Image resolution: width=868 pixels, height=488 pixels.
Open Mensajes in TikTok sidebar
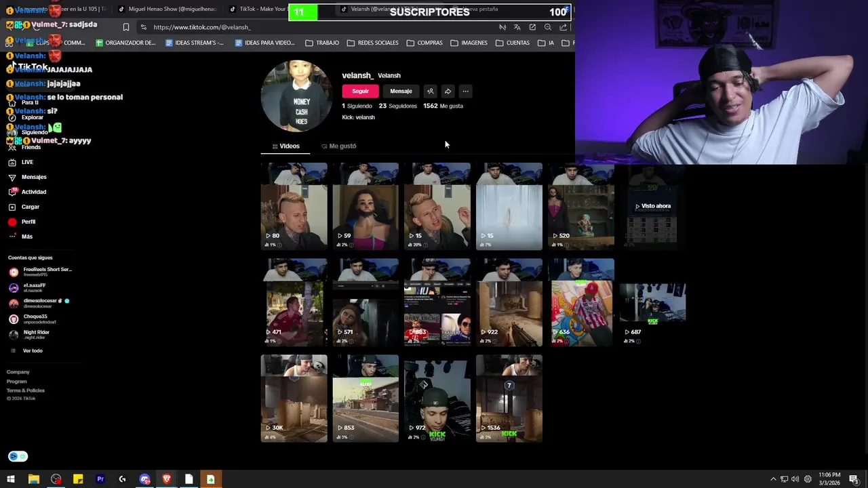[27, 177]
